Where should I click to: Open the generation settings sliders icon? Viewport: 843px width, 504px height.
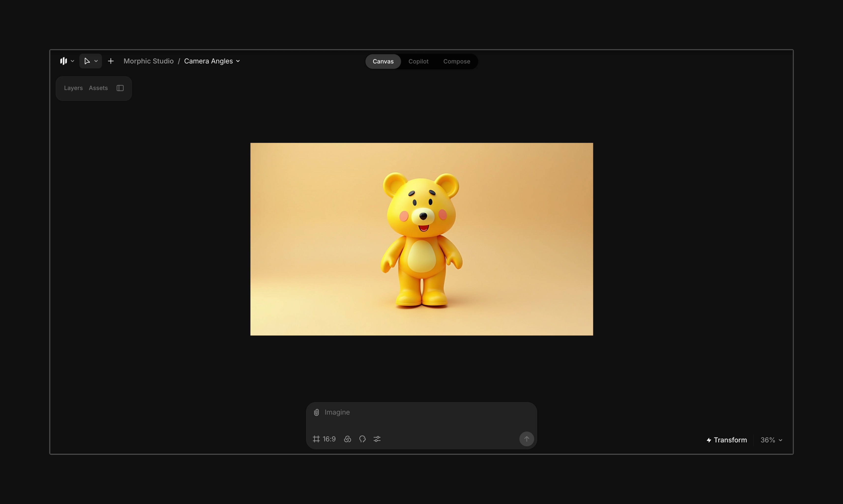[x=377, y=439]
